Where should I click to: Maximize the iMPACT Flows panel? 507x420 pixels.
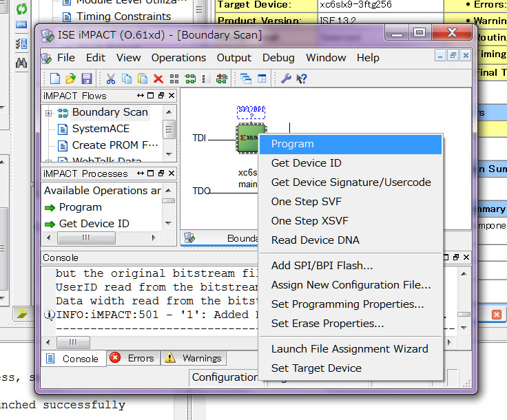point(151,95)
